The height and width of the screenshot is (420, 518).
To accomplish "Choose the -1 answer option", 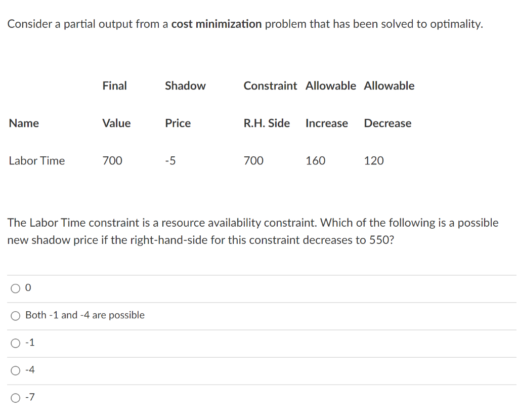I will (x=16, y=343).
